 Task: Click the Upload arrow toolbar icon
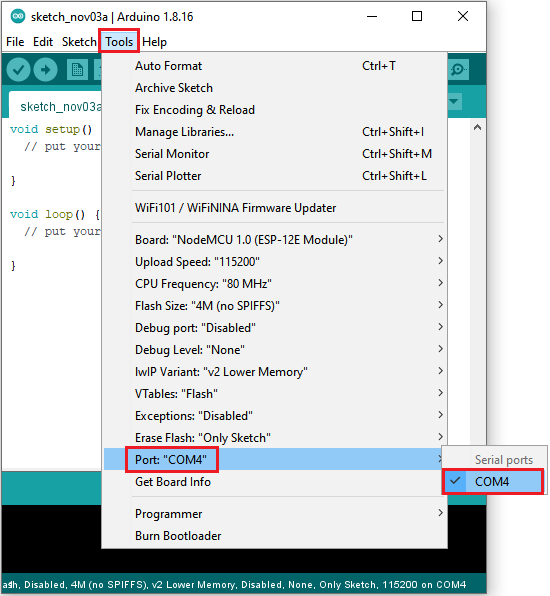coord(46,70)
